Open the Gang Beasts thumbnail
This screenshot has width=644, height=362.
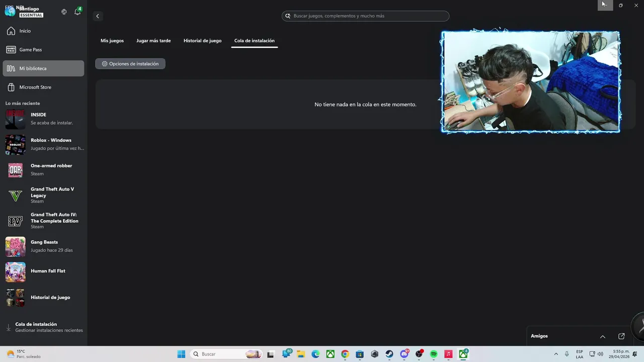[15, 247]
